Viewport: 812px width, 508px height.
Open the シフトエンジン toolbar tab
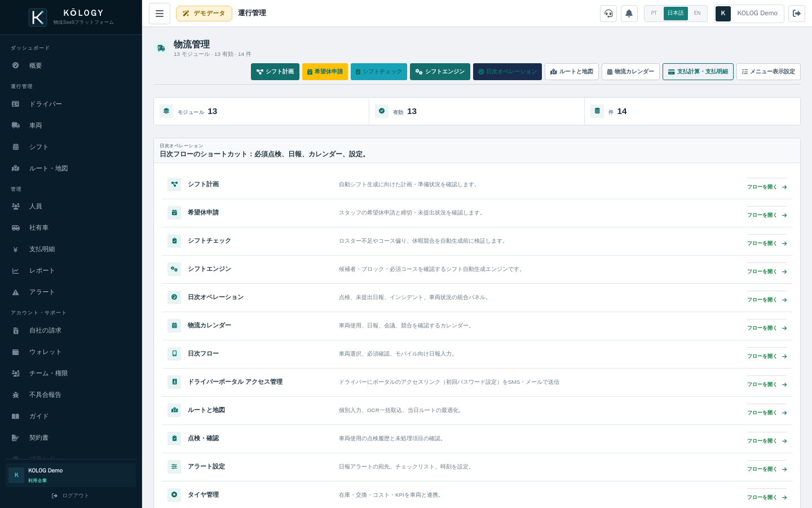coord(440,72)
